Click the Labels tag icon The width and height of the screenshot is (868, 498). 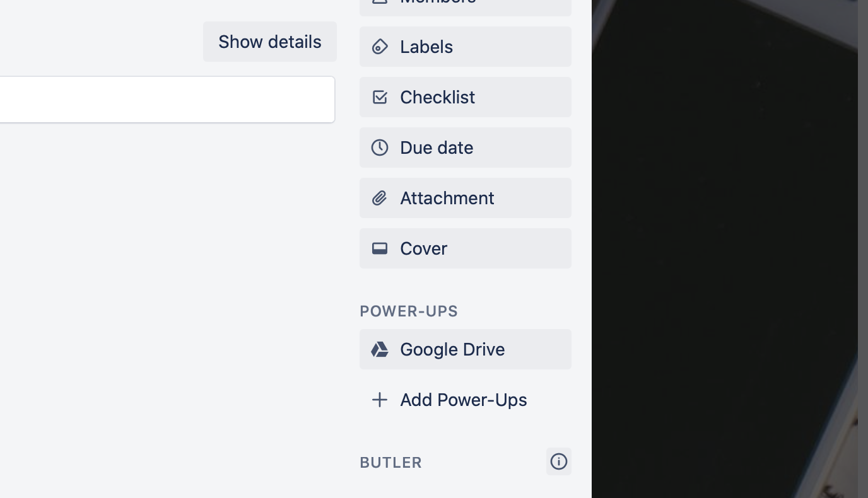[x=379, y=47]
